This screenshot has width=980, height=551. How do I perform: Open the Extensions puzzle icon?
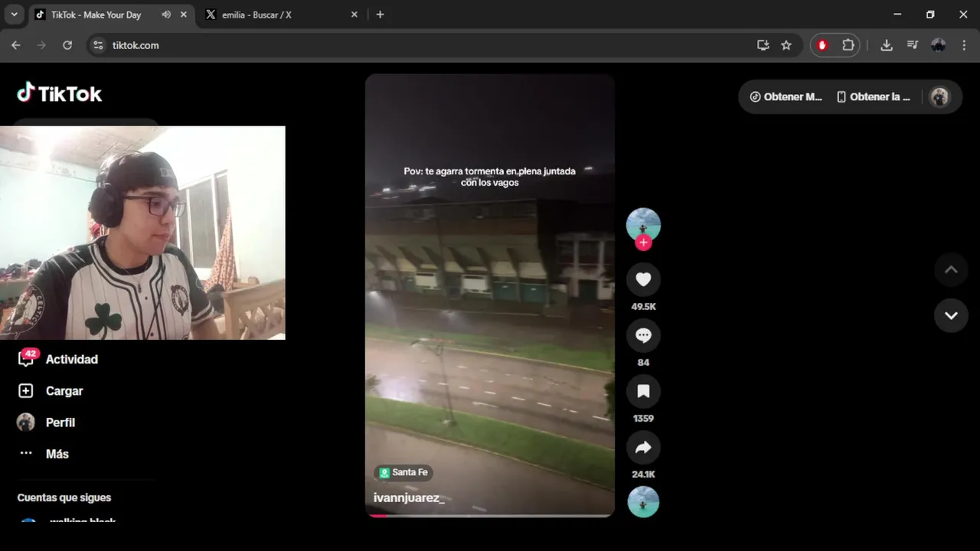848,45
